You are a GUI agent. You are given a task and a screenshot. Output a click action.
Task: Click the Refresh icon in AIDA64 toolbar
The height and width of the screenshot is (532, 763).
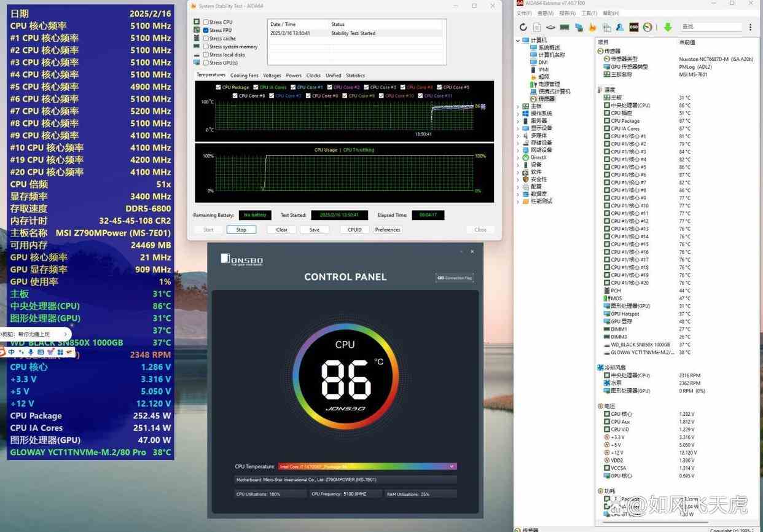[x=523, y=27]
